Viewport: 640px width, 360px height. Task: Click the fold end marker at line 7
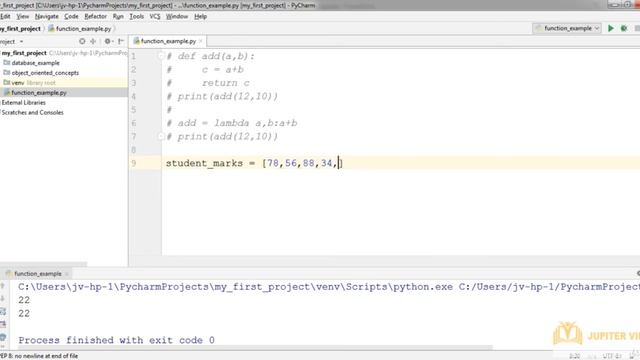tap(161, 136)
